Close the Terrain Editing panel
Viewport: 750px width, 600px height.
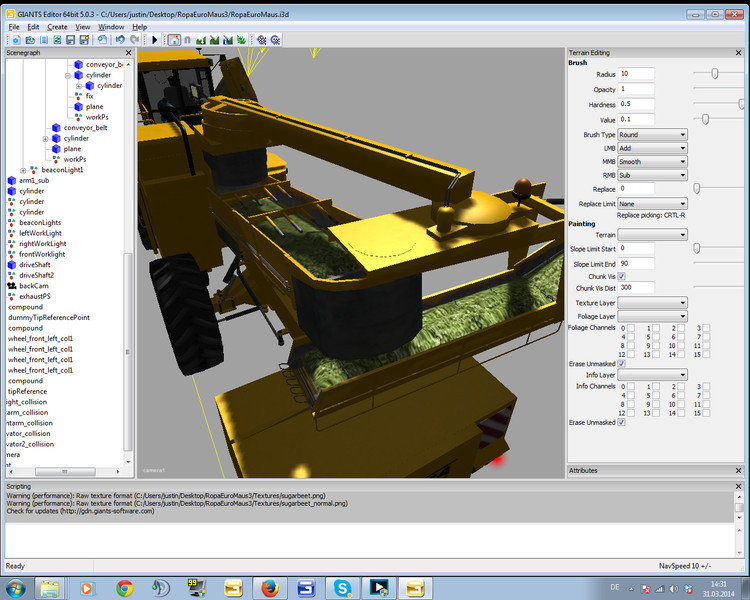tap(738, 53)
